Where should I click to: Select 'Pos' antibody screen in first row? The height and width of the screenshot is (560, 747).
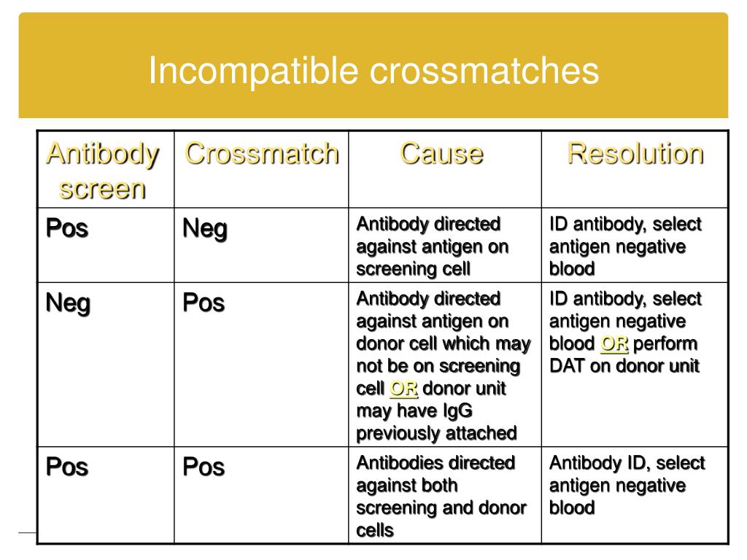point(67,227)
